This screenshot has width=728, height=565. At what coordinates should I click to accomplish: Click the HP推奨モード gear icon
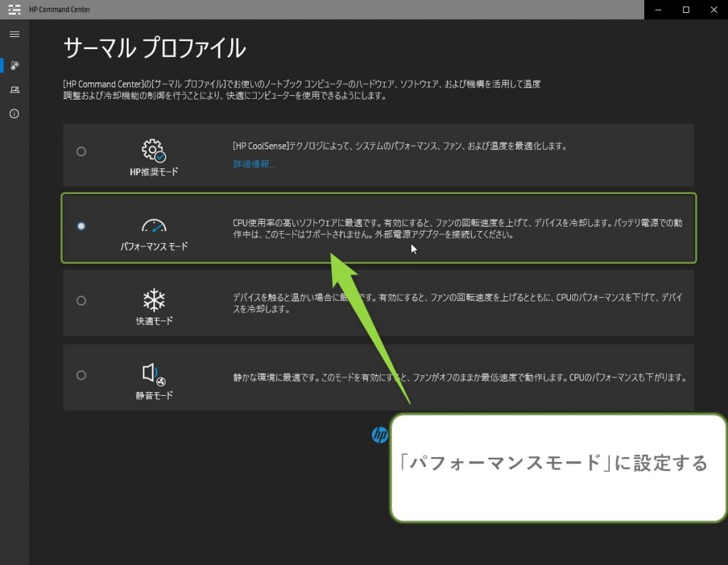154,150
